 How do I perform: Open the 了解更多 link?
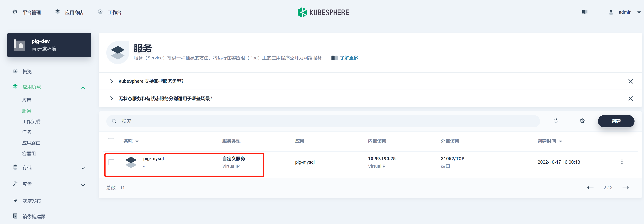[349, 58]
